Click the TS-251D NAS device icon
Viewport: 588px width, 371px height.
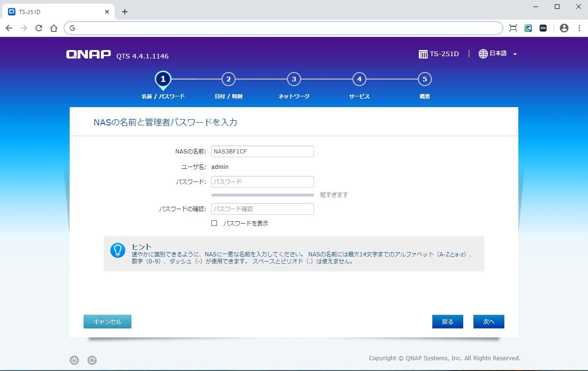coord(423,54)
